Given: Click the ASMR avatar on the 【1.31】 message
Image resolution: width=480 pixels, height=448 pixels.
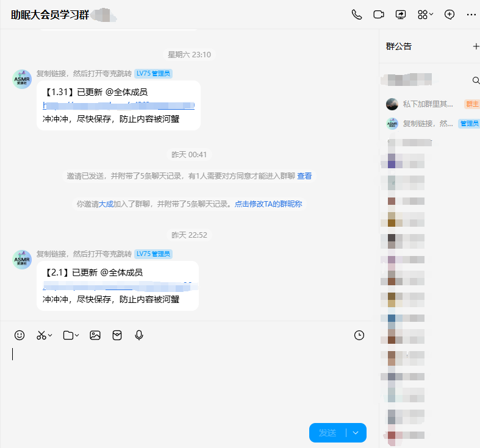Looking at the screenshot, I should [22, 79].
